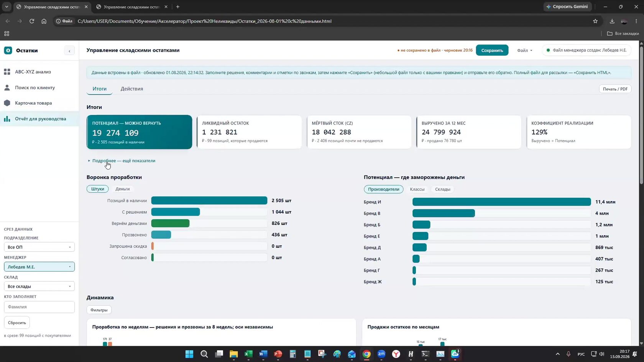Click the Сохранить button
644x362 pixels.
point(492,50)
